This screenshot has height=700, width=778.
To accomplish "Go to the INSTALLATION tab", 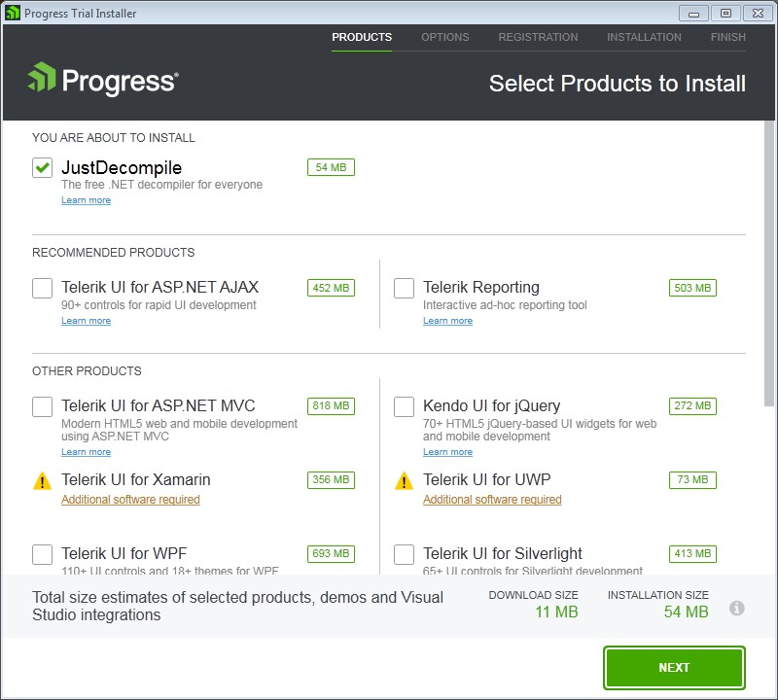I will (644, 37).
